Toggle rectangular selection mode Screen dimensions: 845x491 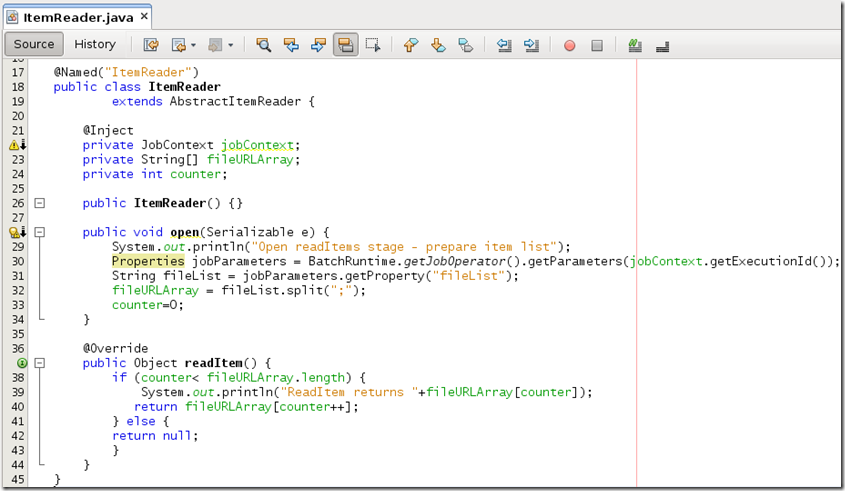click(373, 45)
